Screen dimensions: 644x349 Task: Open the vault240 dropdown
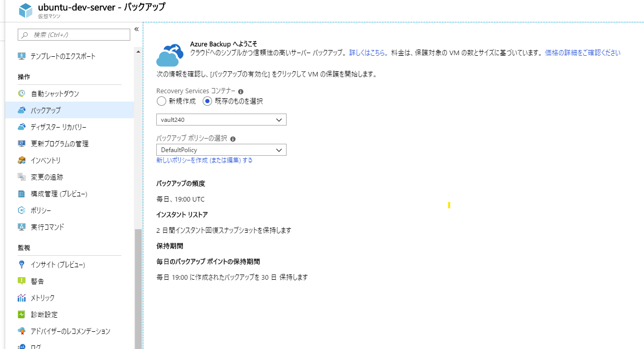tap(221, 119)
